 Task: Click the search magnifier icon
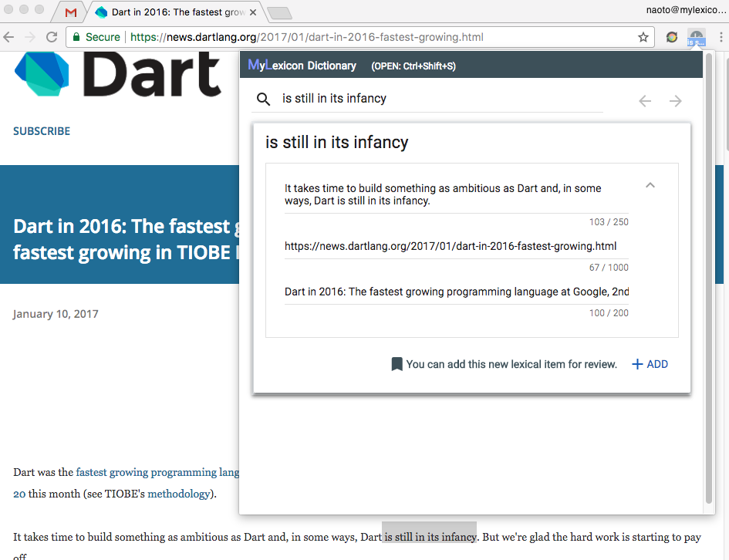pos(263,99)
